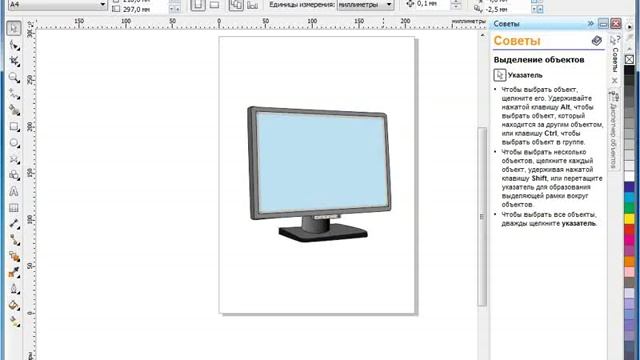Expand the palette flyout arrow above swatches

pos(629,27)
